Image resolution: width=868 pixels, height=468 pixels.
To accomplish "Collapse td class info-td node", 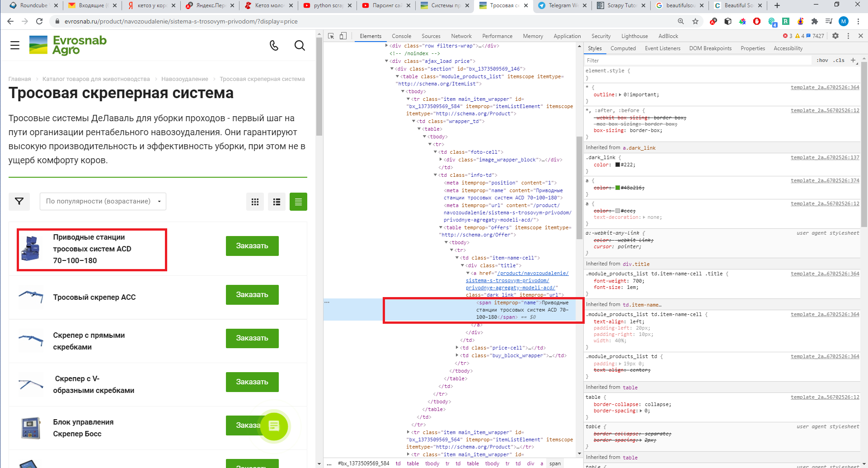I will [x=435, y=175].
